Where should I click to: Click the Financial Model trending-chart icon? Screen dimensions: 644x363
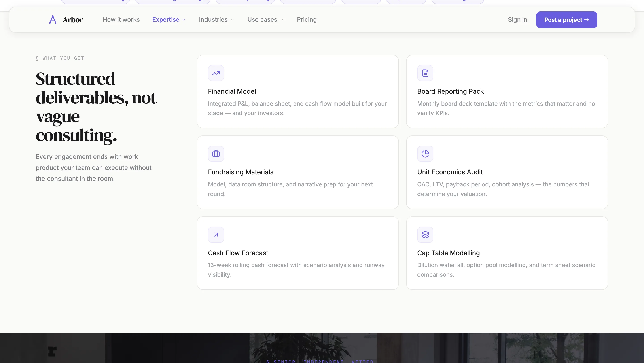[216, 73]
